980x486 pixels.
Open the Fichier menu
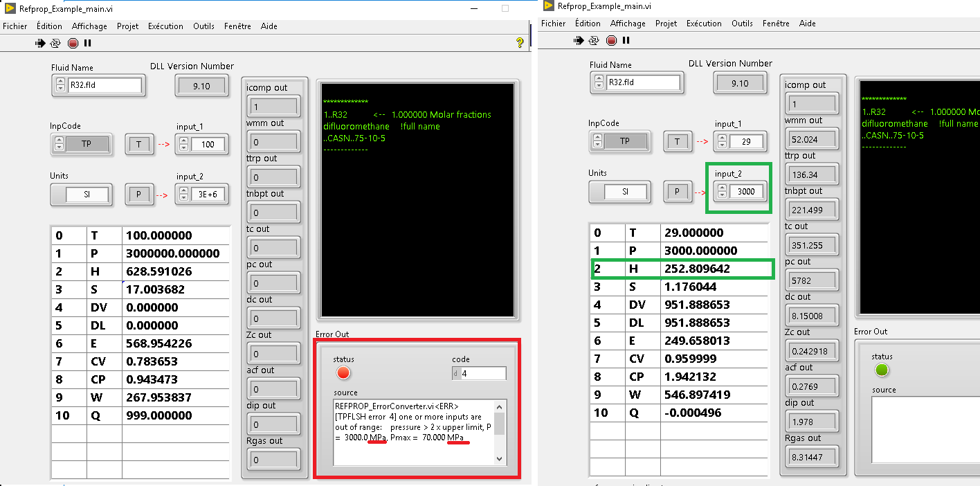click(x=15, y=26)
